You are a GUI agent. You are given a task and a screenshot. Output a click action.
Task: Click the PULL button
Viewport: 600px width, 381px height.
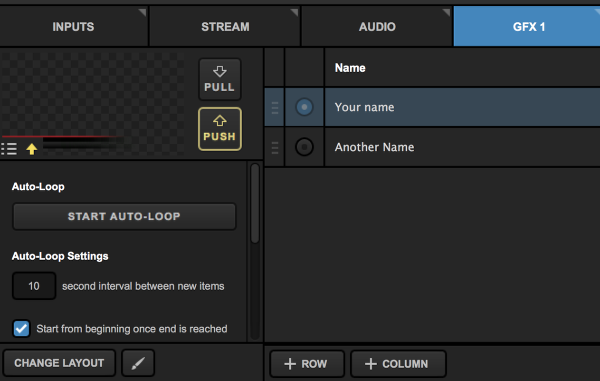pos(220,79)
